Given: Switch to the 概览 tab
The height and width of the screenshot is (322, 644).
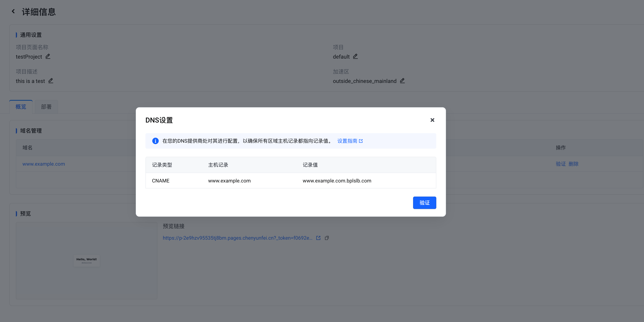Looking at the screenshot, I should pos(21,107).
